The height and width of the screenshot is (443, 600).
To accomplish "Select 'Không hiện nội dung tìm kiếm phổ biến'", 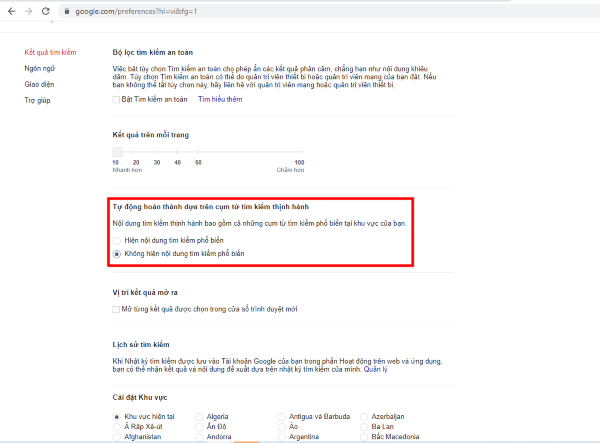I will pyautogui.click(x=119, y=254).
